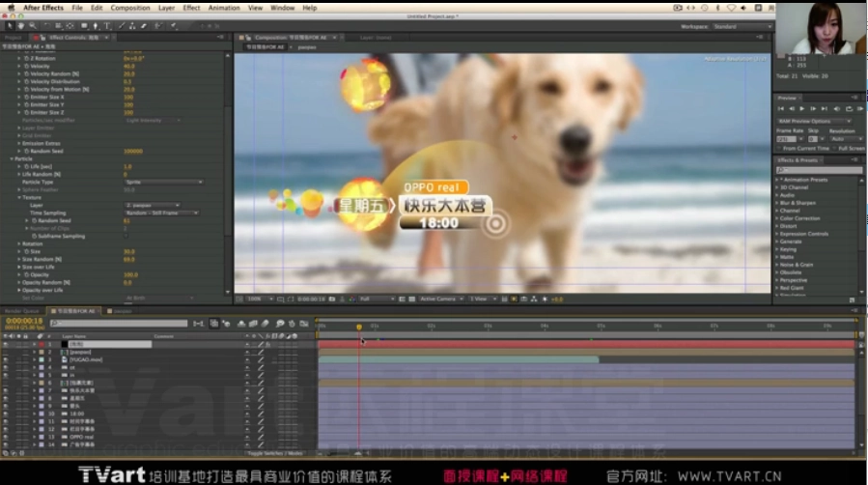Screen dimensions: 868x485
Task: Select the Brush tool
Action: (122, 26)
